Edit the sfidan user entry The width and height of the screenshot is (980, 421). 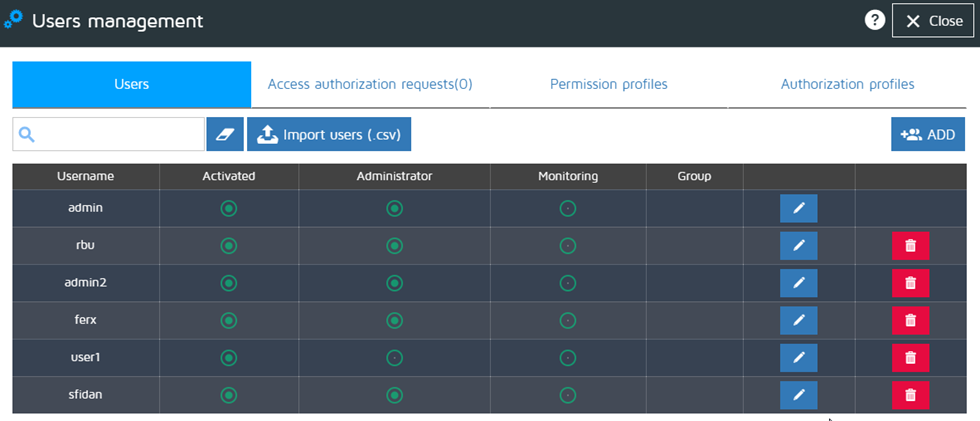click(x=798, y=395)
